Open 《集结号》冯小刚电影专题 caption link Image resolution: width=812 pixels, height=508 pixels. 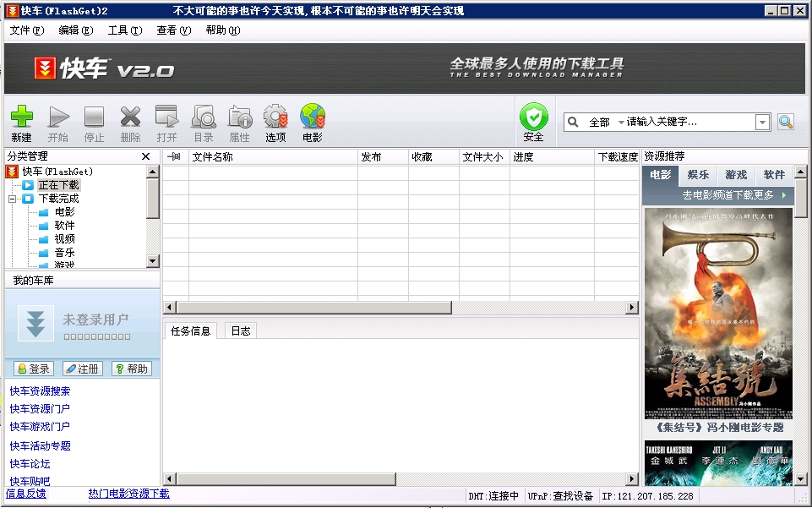(719, 427)
